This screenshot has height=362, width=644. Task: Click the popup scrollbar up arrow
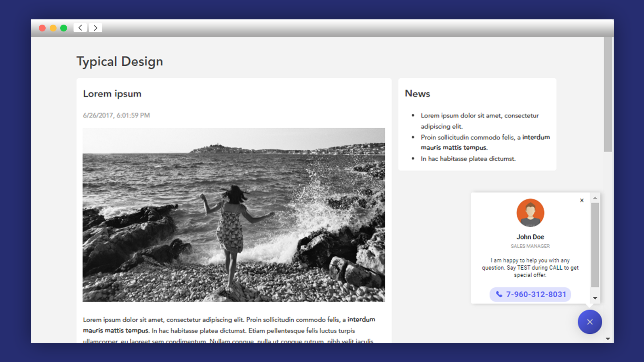[x=595, y=198]
